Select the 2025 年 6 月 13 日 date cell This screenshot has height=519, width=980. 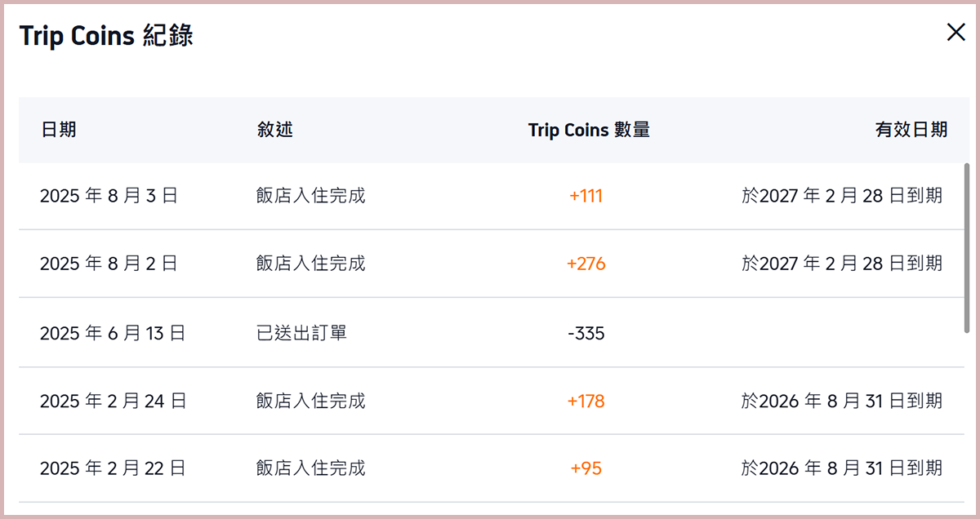coord(113,333)
